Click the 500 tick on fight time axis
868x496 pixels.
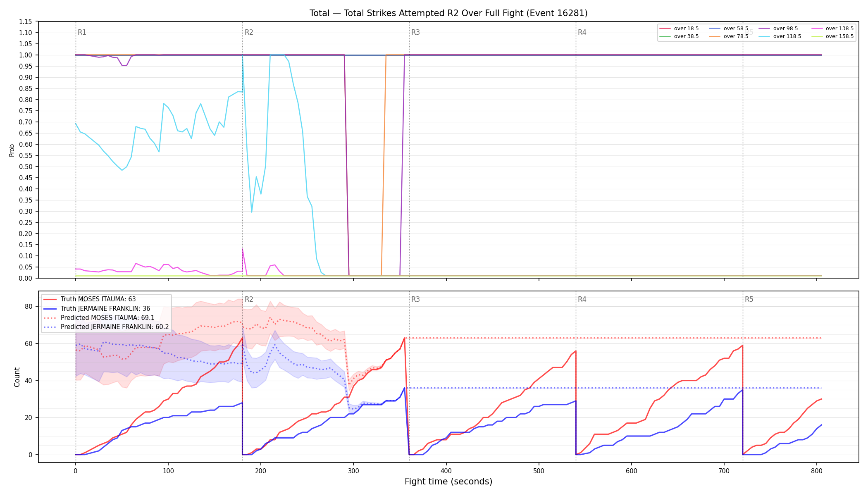click(539, 471)
